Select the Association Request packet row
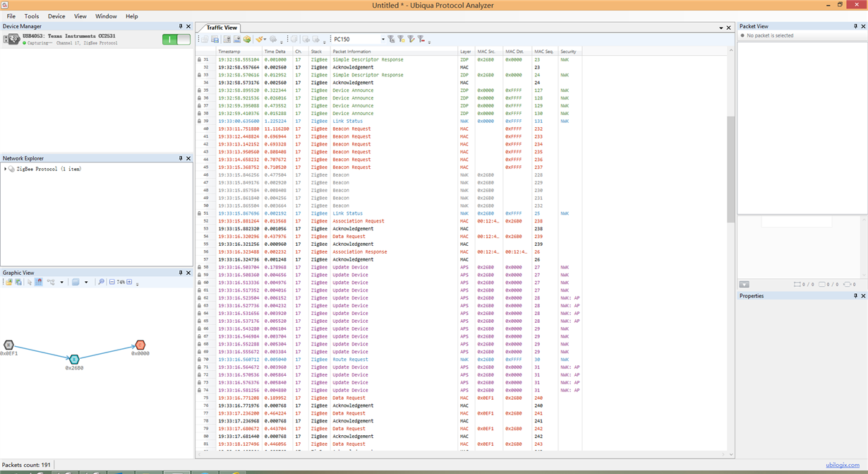Viewport: 868px width, 474px height. click(358, 221)
